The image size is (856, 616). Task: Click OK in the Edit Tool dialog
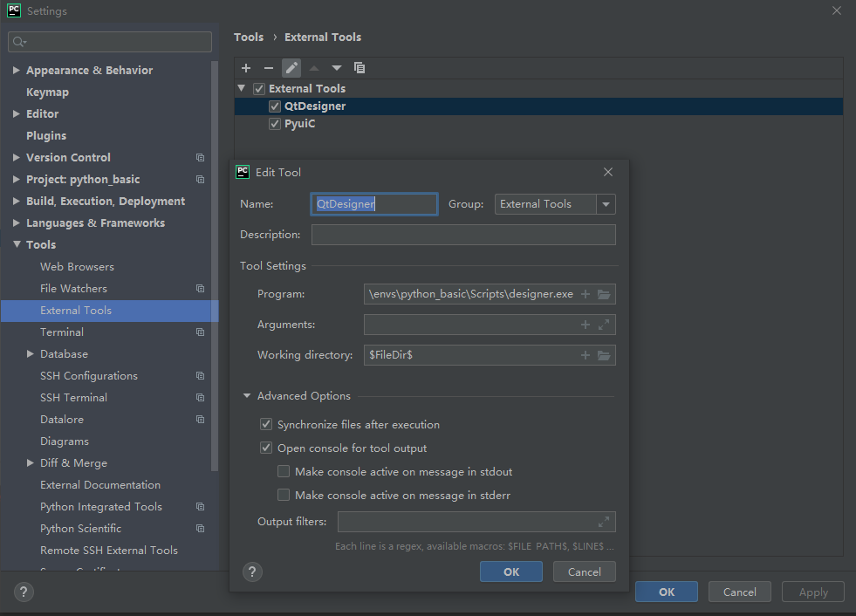510,572
